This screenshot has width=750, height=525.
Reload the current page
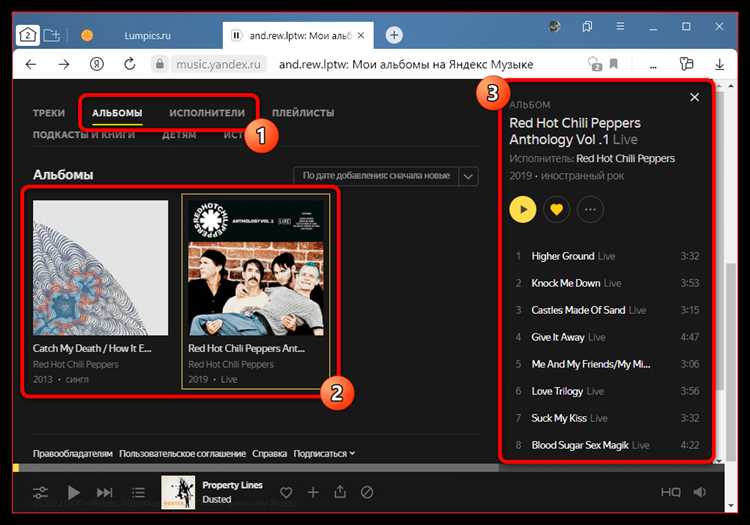tap(129, 64)
